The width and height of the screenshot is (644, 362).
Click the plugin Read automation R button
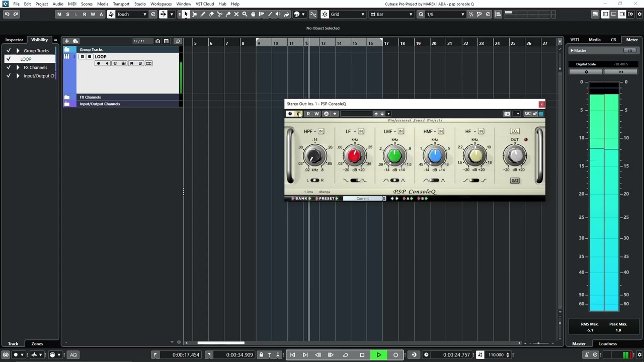(308, 114)
